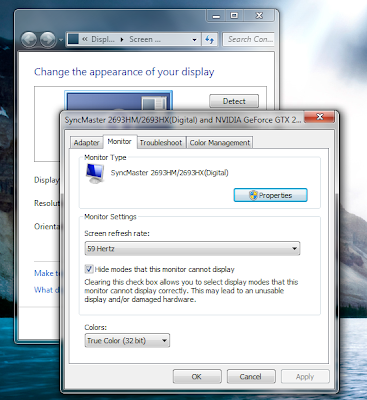Image resolution: width=367 pixels, height=400 pixels.
Task: Click the Cancel button
Action: click(251, 377)
